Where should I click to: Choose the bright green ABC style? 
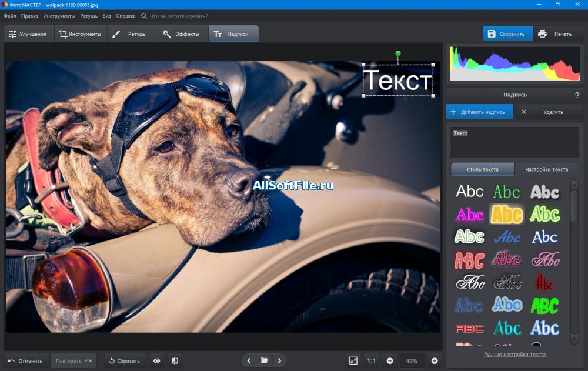(x=545, y=306)
